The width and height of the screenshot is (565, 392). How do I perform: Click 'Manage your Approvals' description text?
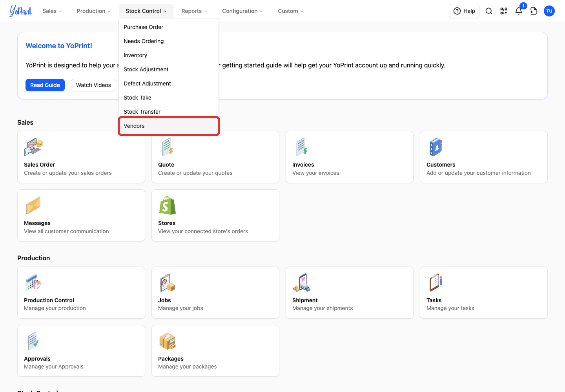coord(54,367)
